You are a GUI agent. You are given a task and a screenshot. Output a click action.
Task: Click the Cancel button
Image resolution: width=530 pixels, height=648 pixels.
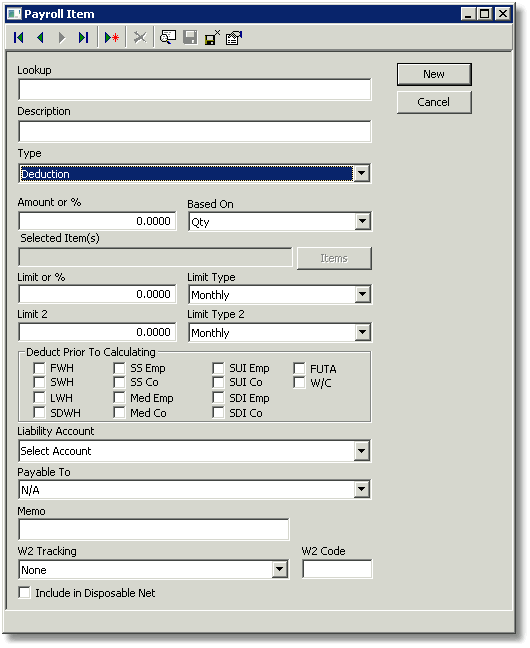pos(434,102)
